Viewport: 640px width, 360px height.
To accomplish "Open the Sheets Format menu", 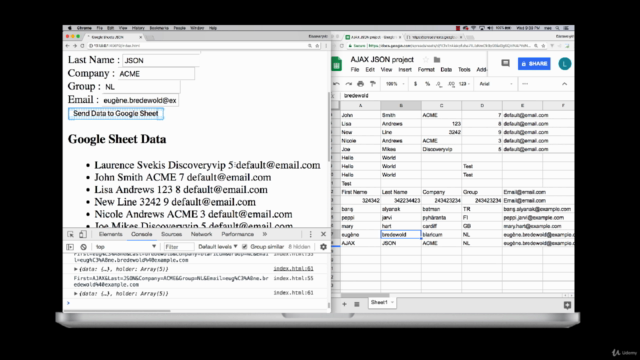I will pos(426,70).
